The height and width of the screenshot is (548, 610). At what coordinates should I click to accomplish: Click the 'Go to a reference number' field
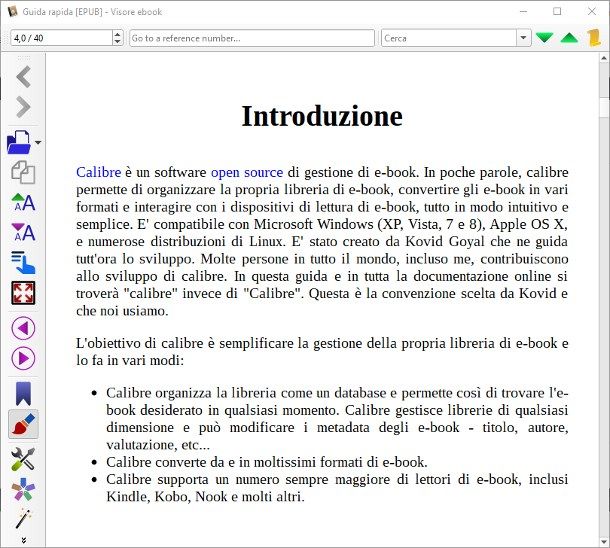tap(252, 38)
